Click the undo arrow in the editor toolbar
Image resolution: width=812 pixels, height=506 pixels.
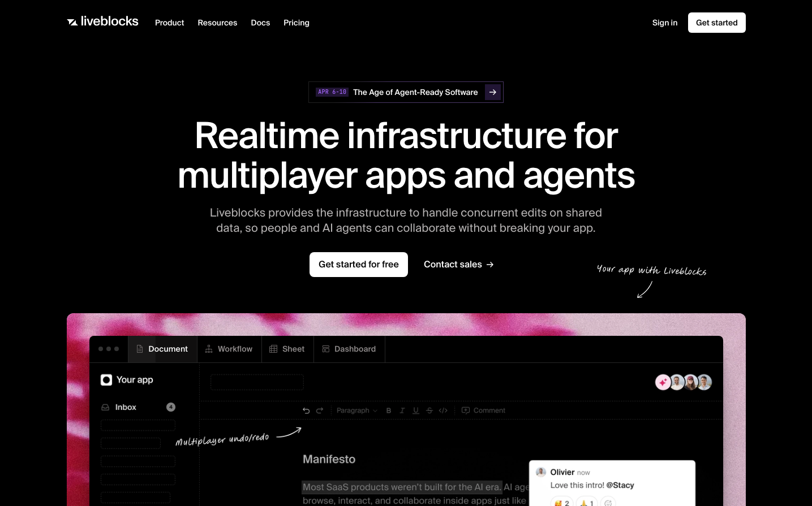[x=306, y=410]
